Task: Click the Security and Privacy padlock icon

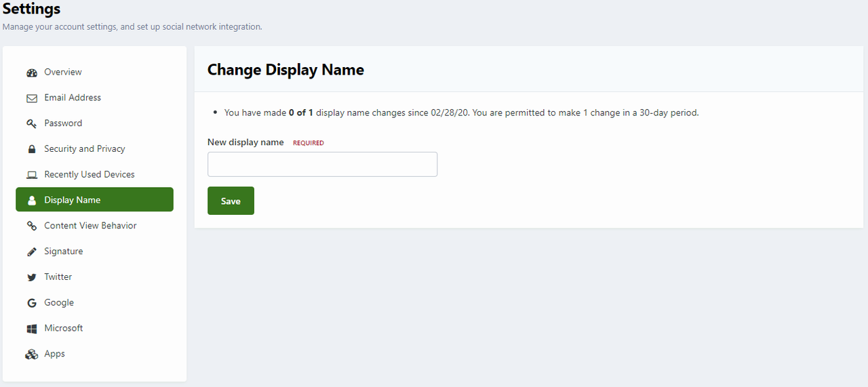Action: [x=31, y=149]
